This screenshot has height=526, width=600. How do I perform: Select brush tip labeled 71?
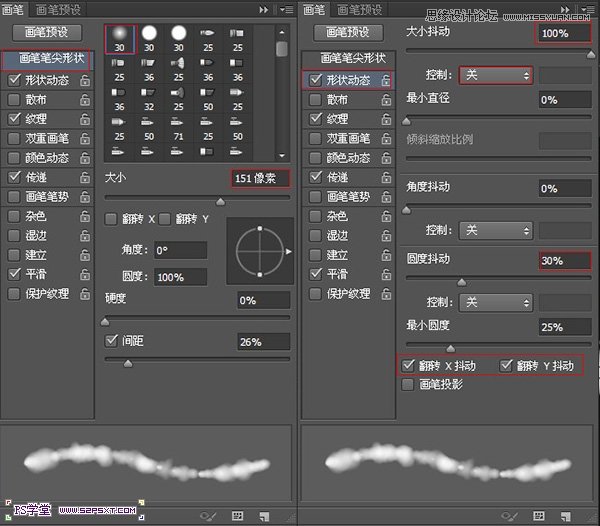pyautogui.click(x=178, y=129)
